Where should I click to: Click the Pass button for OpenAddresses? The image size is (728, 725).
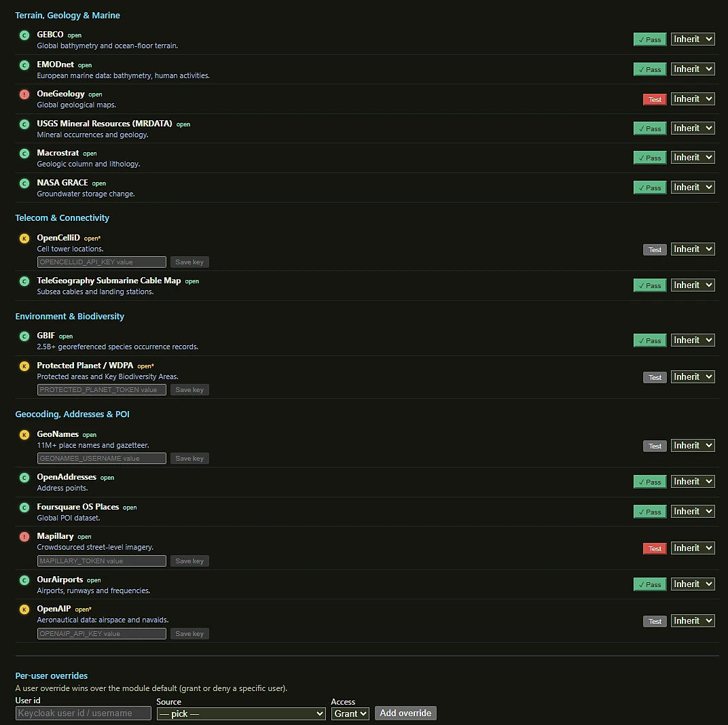click(x=650, y=482)
